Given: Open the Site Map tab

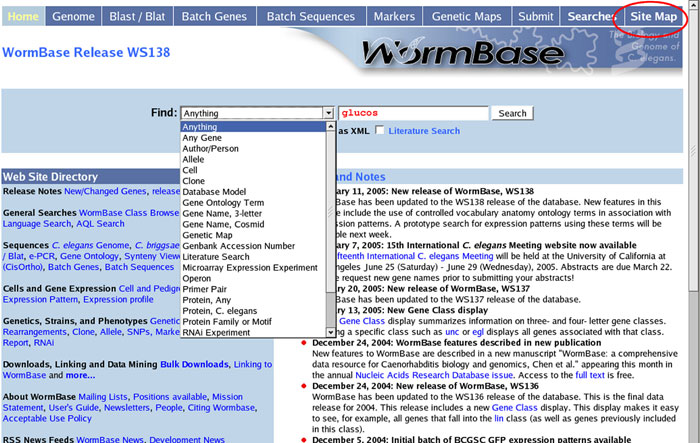Looking at the screenshot, I should 654,17.
